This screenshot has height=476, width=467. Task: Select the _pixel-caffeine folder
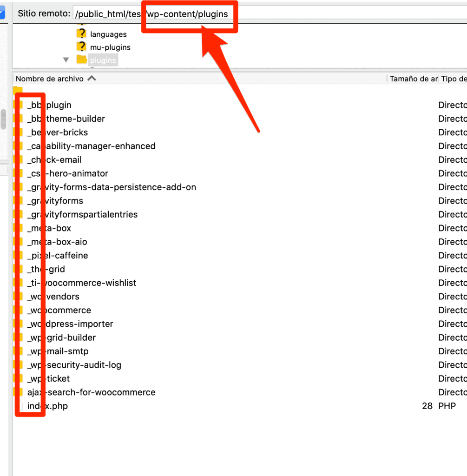click(57, 255)
